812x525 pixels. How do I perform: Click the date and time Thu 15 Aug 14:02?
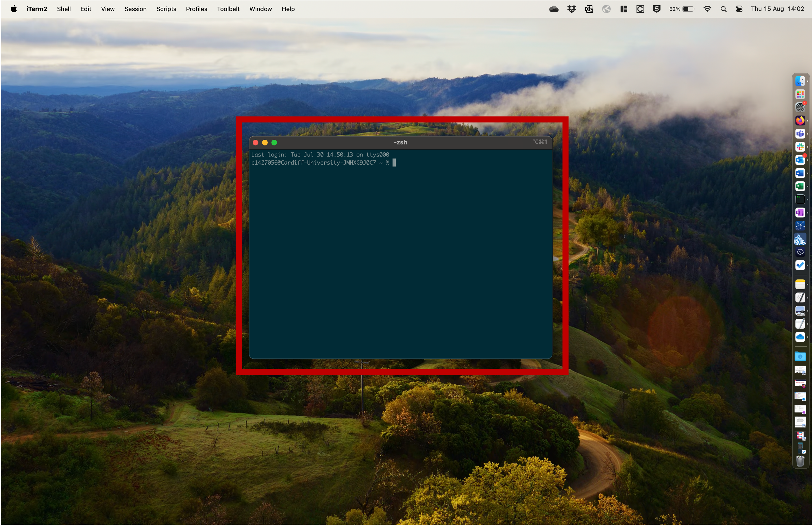click(x=777, y=9)
